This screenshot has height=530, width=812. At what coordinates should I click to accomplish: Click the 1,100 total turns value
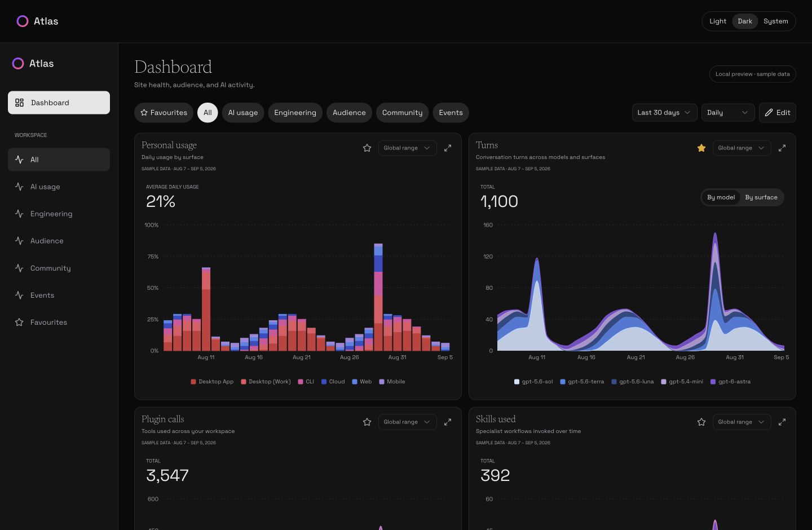pos(499,201)
